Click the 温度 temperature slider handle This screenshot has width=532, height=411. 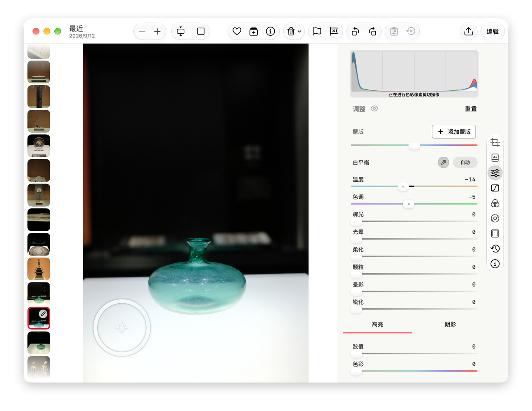[403, 186]
